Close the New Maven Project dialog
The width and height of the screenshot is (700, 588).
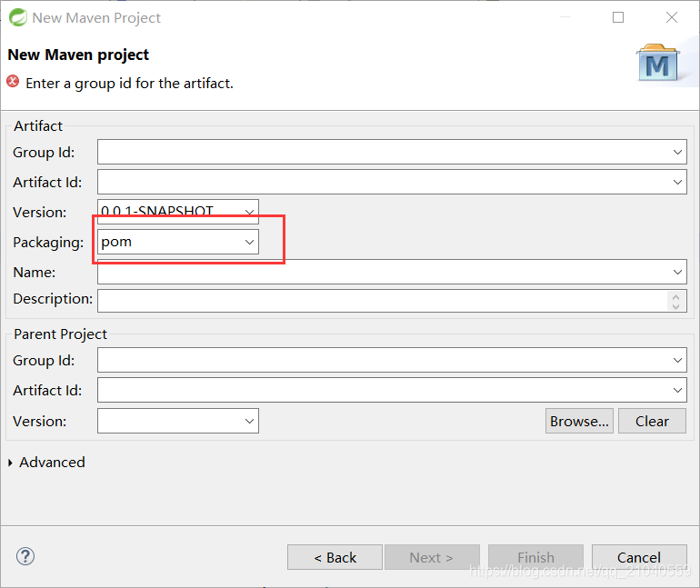(672, 17)
